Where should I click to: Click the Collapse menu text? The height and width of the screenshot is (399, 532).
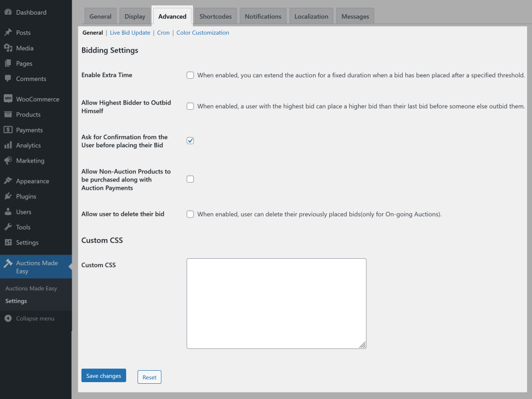(35, 318)
